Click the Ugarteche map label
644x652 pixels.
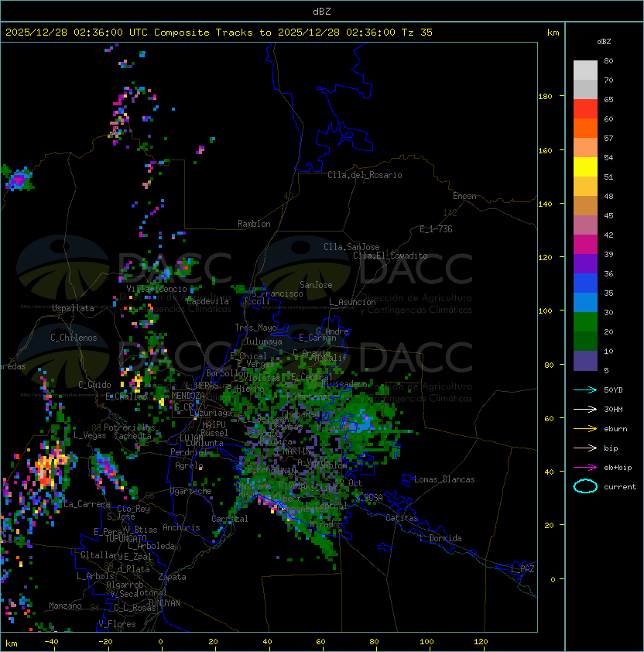point(191,491)
